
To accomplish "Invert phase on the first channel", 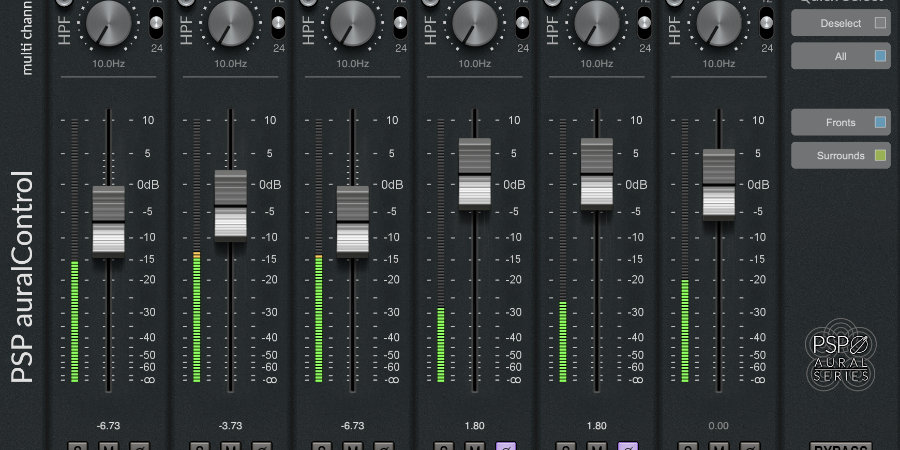I will pos(139,446).
